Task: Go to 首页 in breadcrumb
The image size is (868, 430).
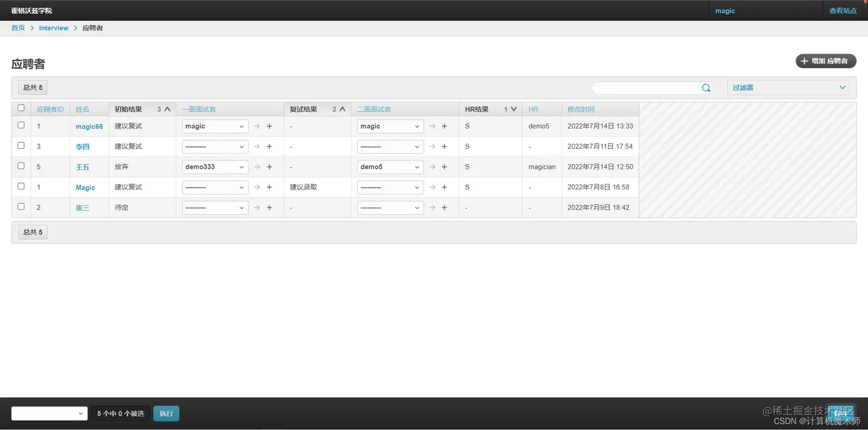Action: click(x=18, y=28)
